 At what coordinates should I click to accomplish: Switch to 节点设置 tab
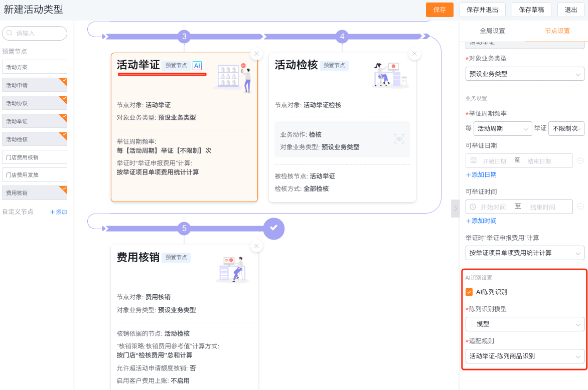coord(557,31)
